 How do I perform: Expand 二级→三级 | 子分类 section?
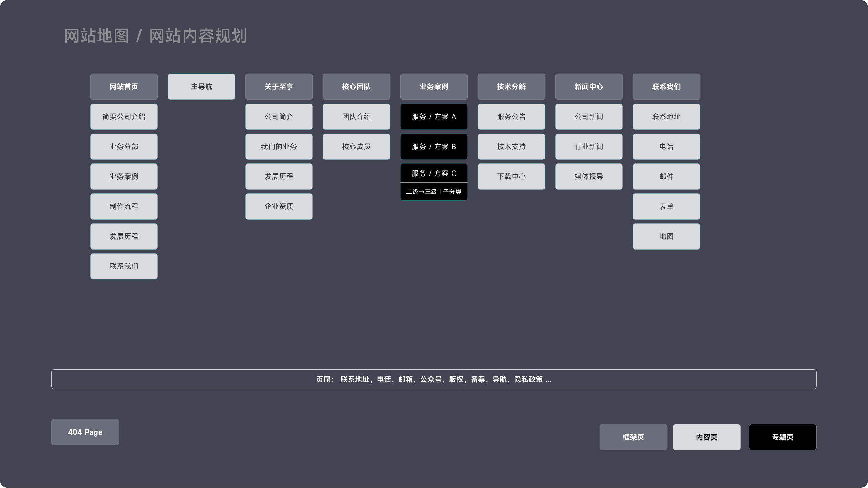pyautogui.click(x=434, y=192)
